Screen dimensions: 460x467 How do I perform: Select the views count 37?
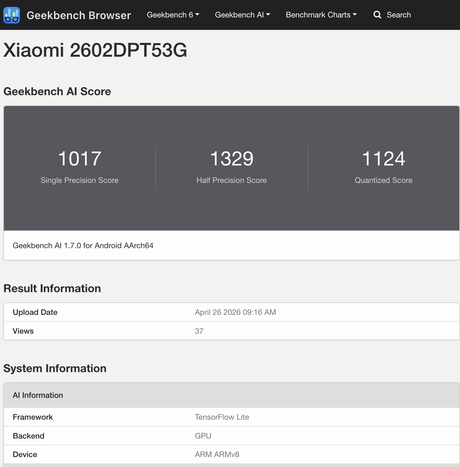(x=199, y=331)
